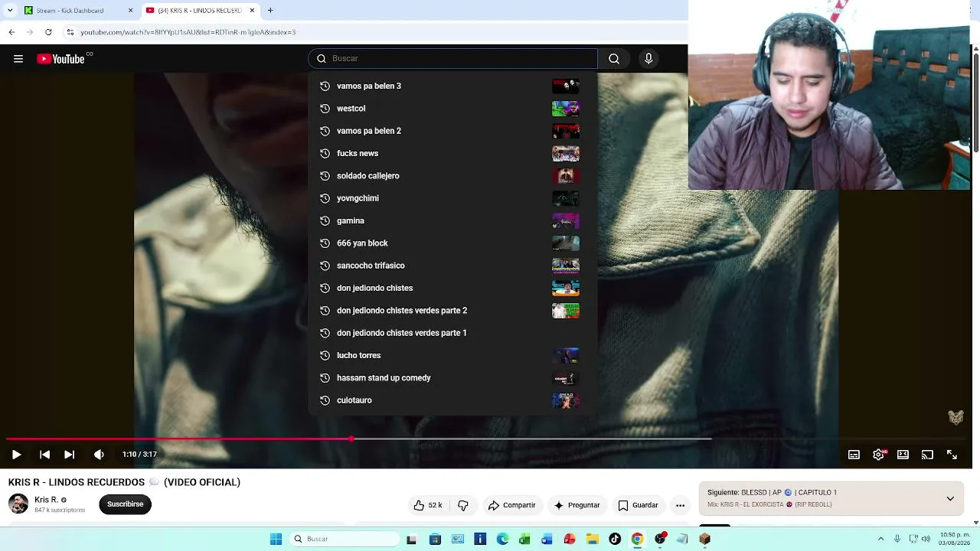This screenshot has width=980, height=551.
Task: Skip to the next video
Action: tap(69, 455)
